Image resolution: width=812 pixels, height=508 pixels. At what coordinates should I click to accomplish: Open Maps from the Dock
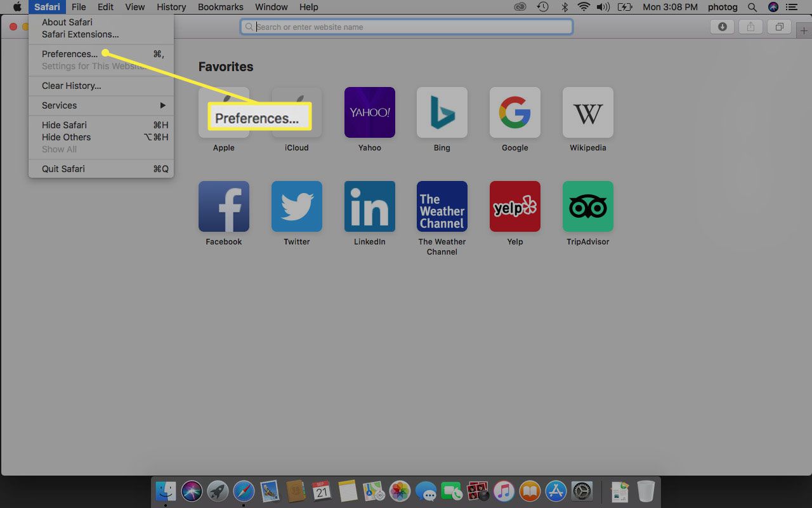(374, 491)
